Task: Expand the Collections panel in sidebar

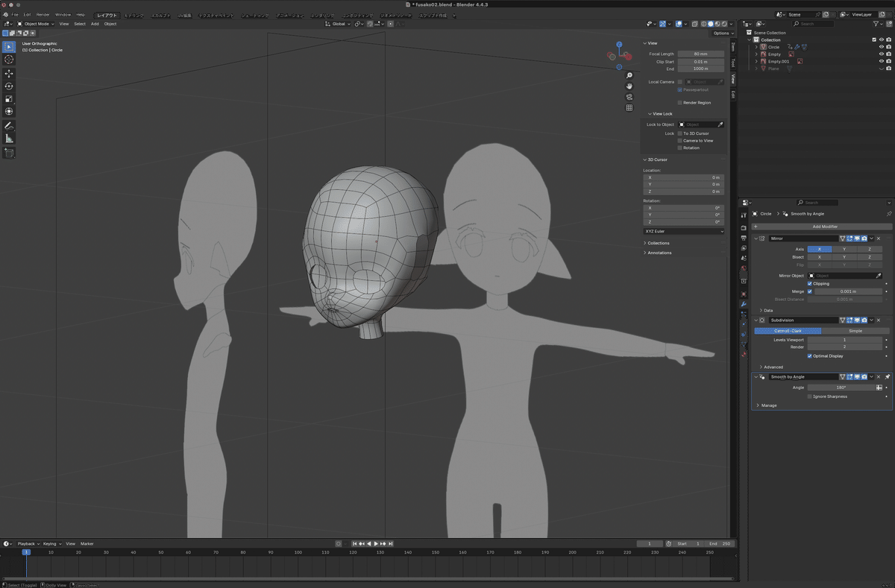Action: [658, 243]
